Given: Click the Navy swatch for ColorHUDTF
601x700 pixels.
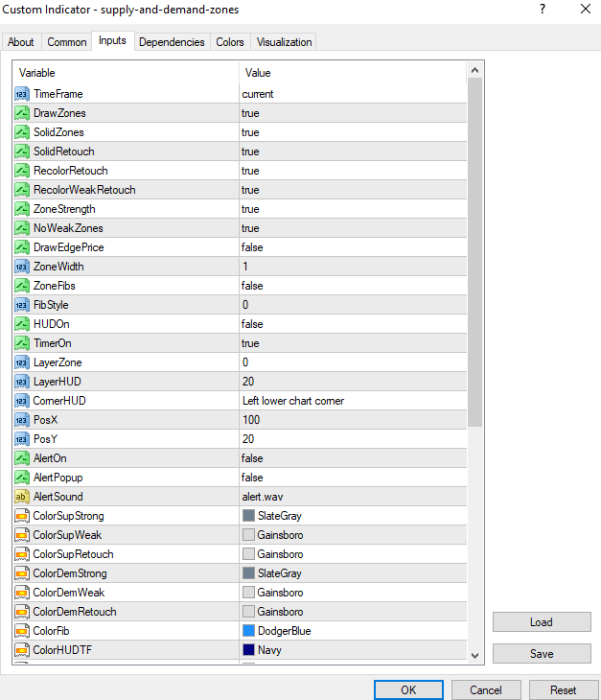Looking at the screenshot, I should 248,650.
